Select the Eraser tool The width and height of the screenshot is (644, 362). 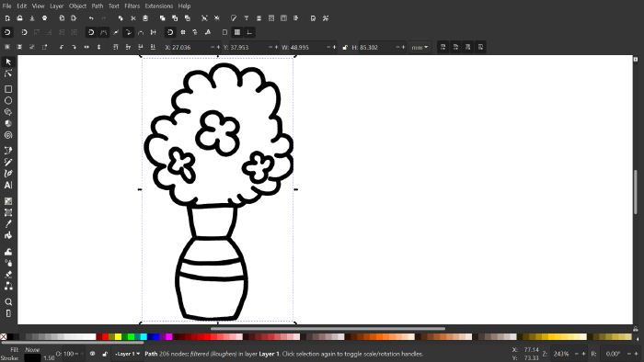8,275
